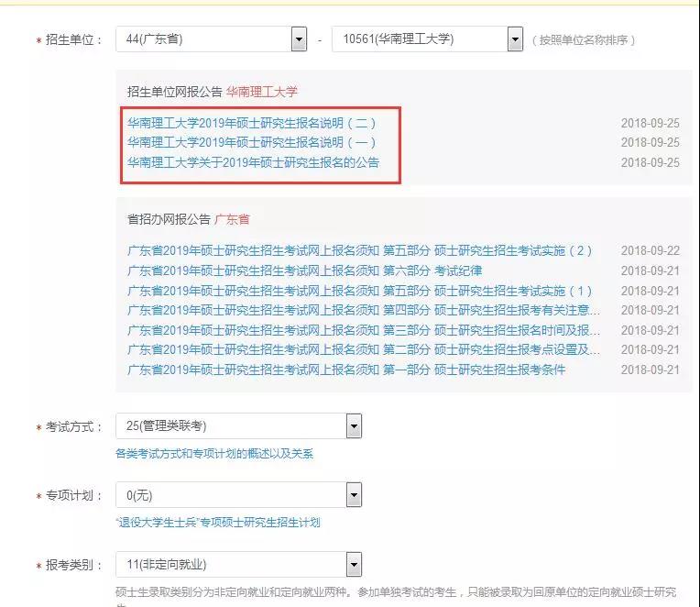Viewport: 700px width, 607px height.
Task: Open the province dropdown showing 44(广东省)
Action: [211, 39]
